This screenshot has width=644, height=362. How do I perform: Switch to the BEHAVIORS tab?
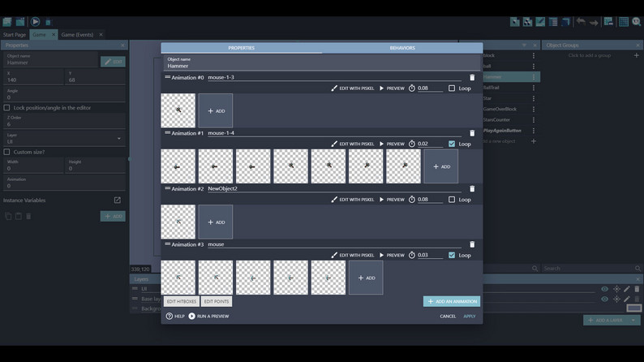point(402,48)
